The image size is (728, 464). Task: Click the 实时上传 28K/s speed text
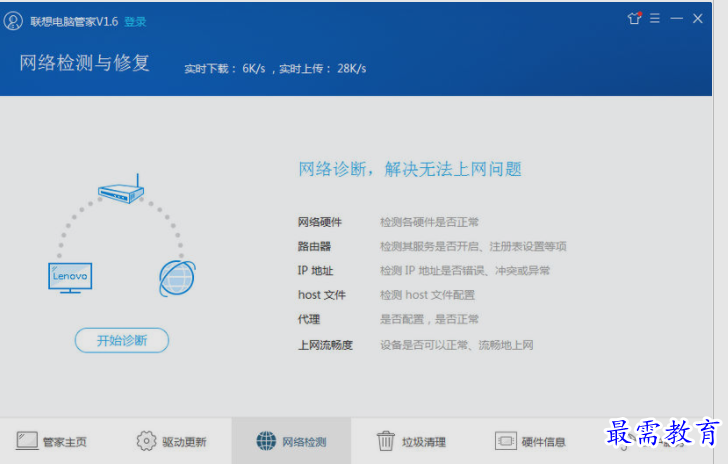point(323,69)
